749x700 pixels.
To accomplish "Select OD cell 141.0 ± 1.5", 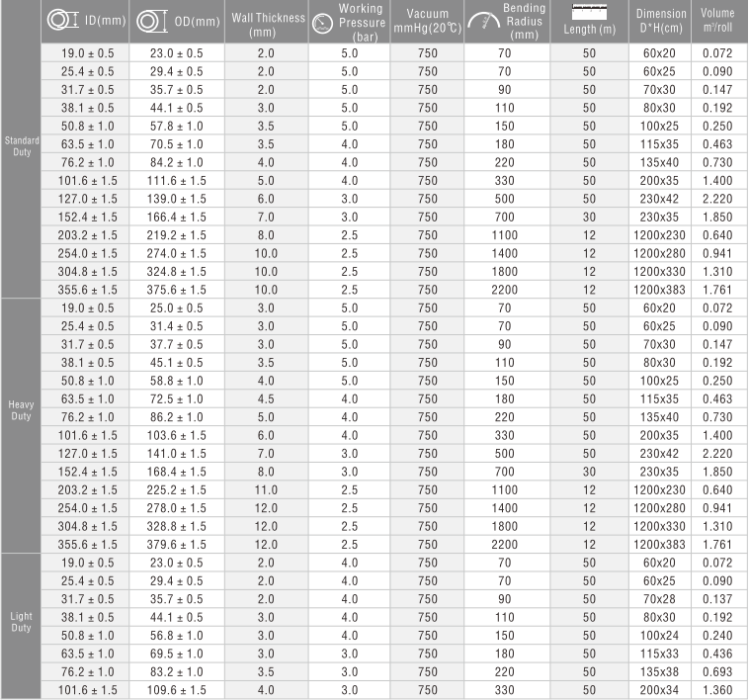I will click(x=176, y=454).
